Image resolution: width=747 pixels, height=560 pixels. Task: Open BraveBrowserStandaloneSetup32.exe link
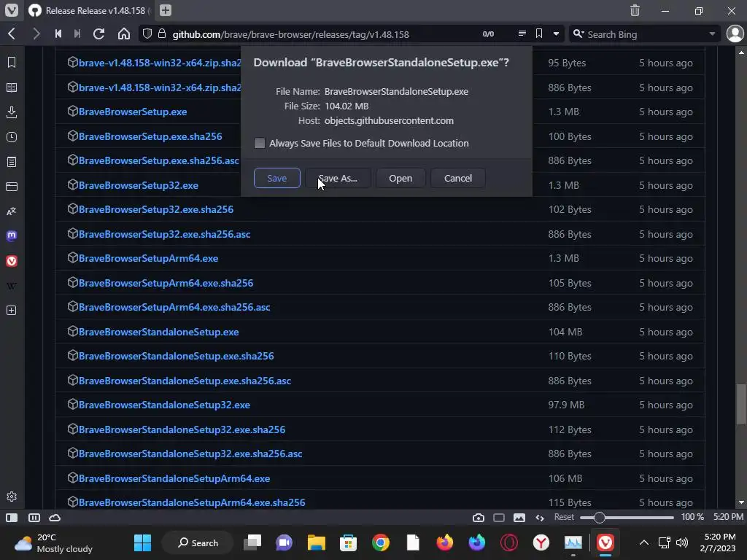164,405
